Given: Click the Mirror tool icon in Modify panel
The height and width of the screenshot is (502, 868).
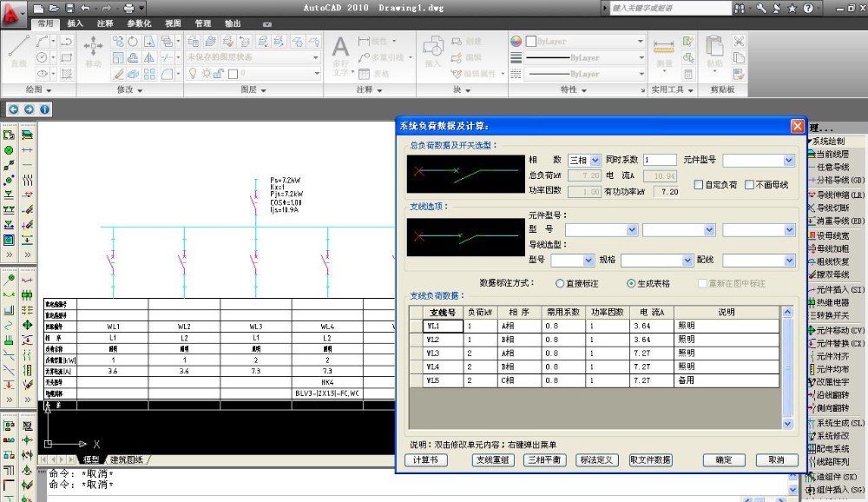Looking at the screenshot, I should 149,57.
